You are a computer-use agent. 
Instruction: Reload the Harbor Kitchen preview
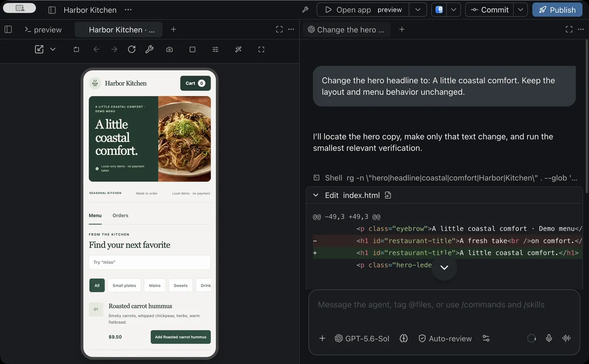[x=132, y=49]
